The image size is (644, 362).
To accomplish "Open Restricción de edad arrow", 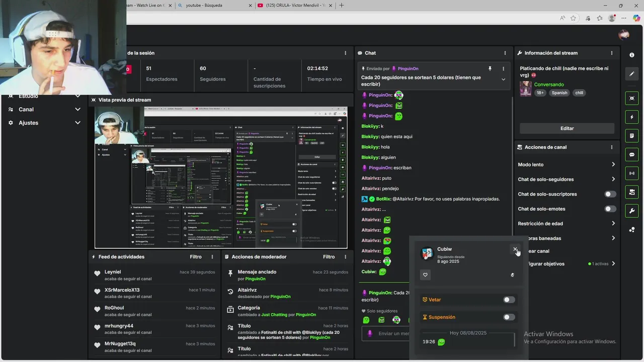I will pos(613,223).
